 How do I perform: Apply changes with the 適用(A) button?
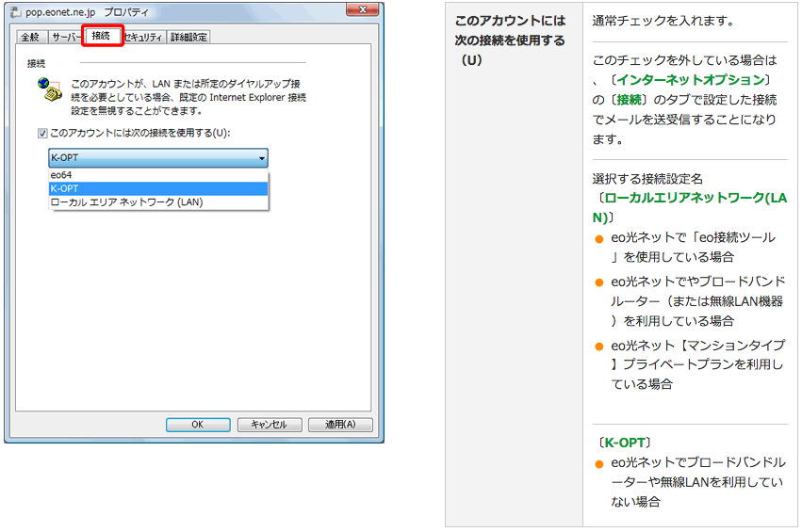pos(340,425)
